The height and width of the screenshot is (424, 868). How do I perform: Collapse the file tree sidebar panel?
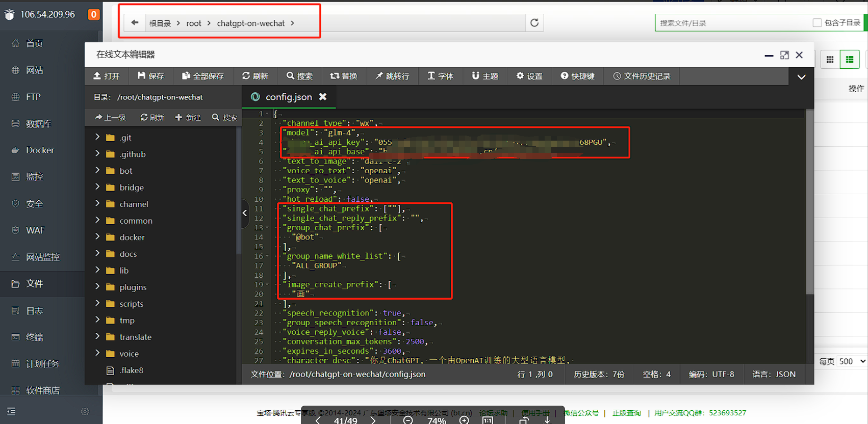[245, 213]
